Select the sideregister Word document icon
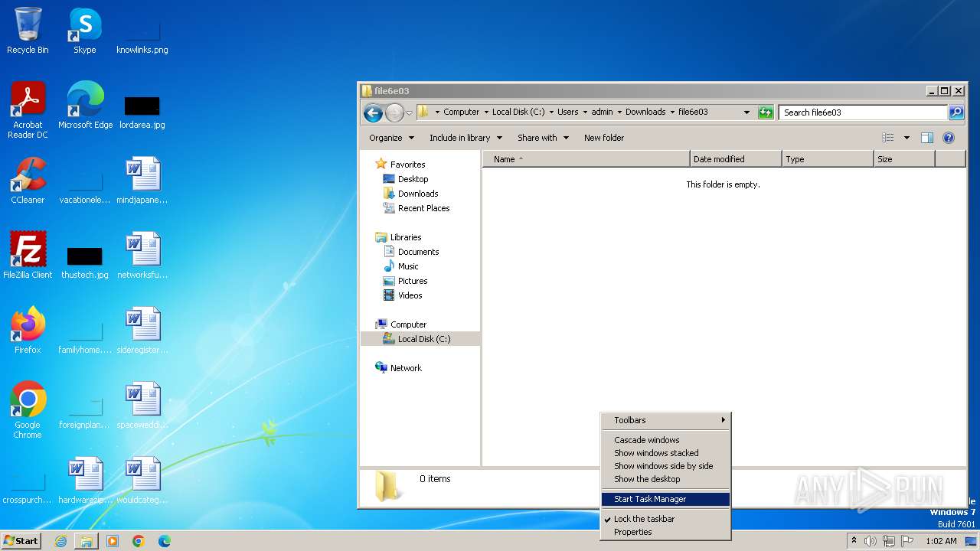The image size is (980, 551). click(x=142, y=330)
